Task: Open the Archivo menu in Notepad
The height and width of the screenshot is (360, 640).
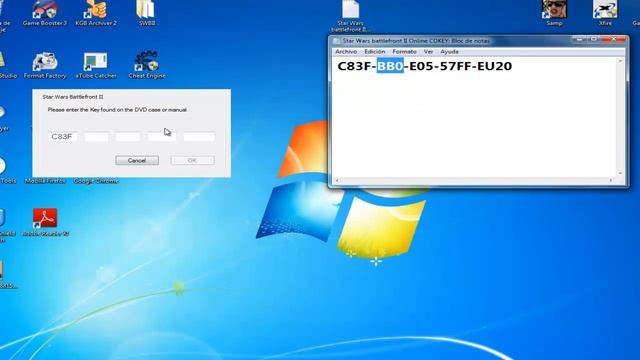Action: pos(346,52)
